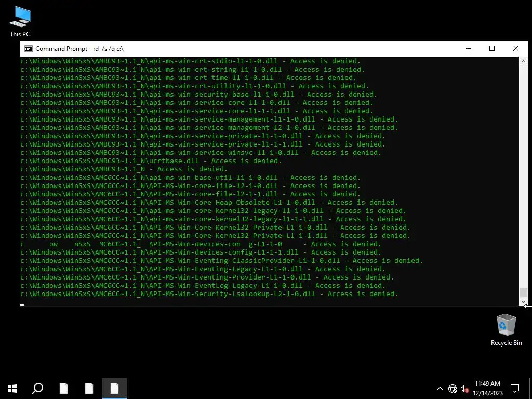Click the API-MS-Win-Eventing-Provider-L1-1-0.dll line
The image size is (532, 399).
[207, 277]
